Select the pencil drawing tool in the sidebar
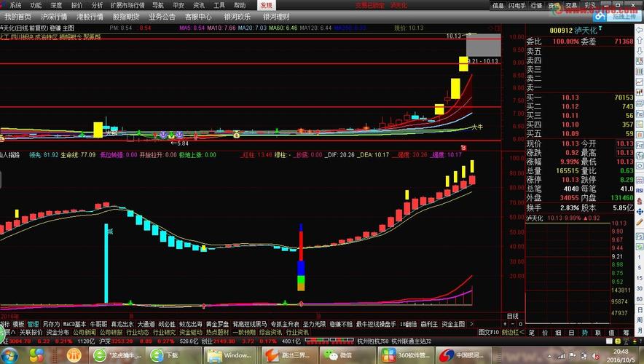The width and height of the screenshot is (644, 364). coord(640,223)
